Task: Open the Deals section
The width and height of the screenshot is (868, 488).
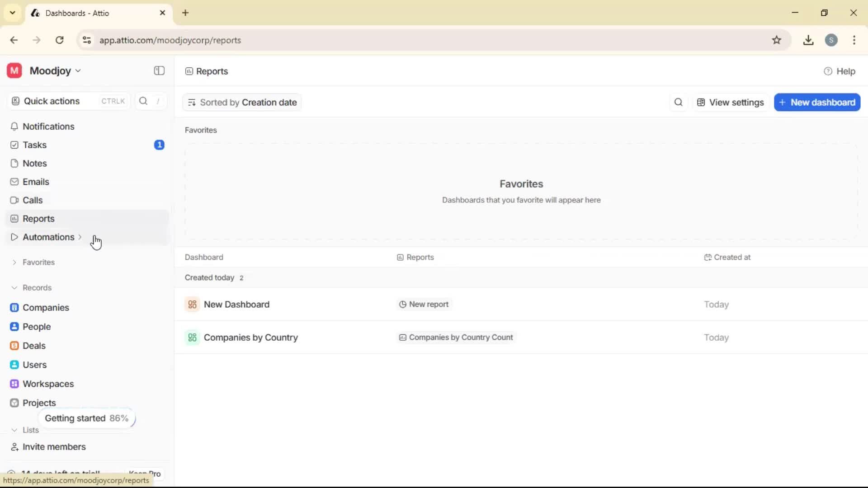Action: (34, 346)
